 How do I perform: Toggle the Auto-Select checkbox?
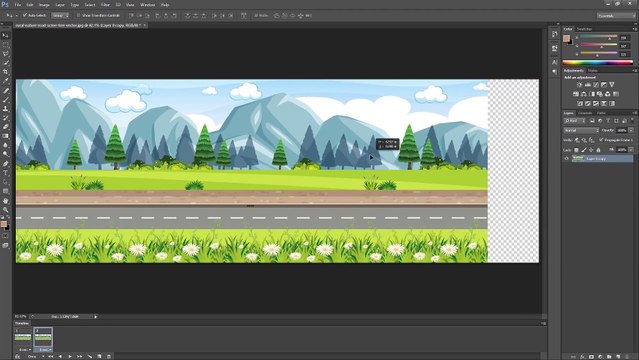point(25,15)
